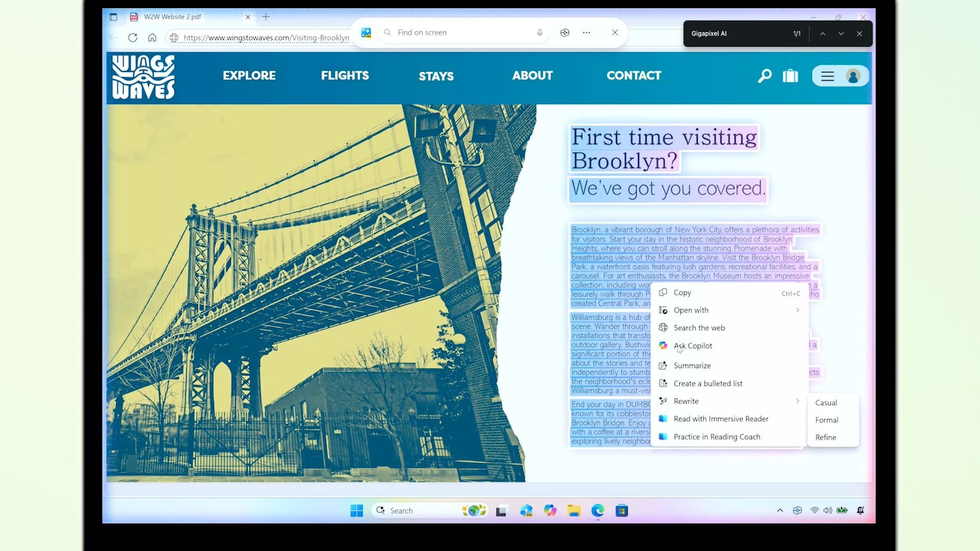This screenshot has width=980, height=551.
Task: Select Ask Copilot in context menu
Action: coord(693,346)
